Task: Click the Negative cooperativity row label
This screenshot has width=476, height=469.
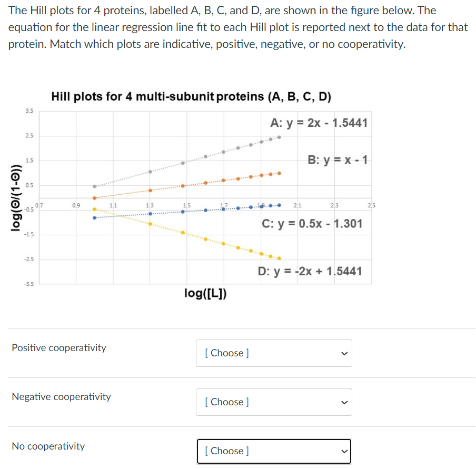Action: (61, 397)
